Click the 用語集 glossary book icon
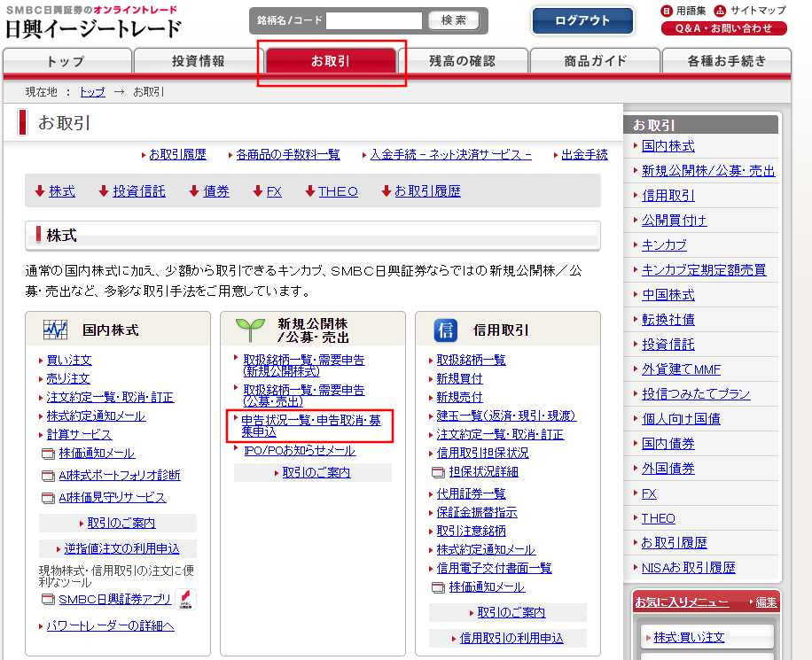812x660 pixels. pos(668,11)
